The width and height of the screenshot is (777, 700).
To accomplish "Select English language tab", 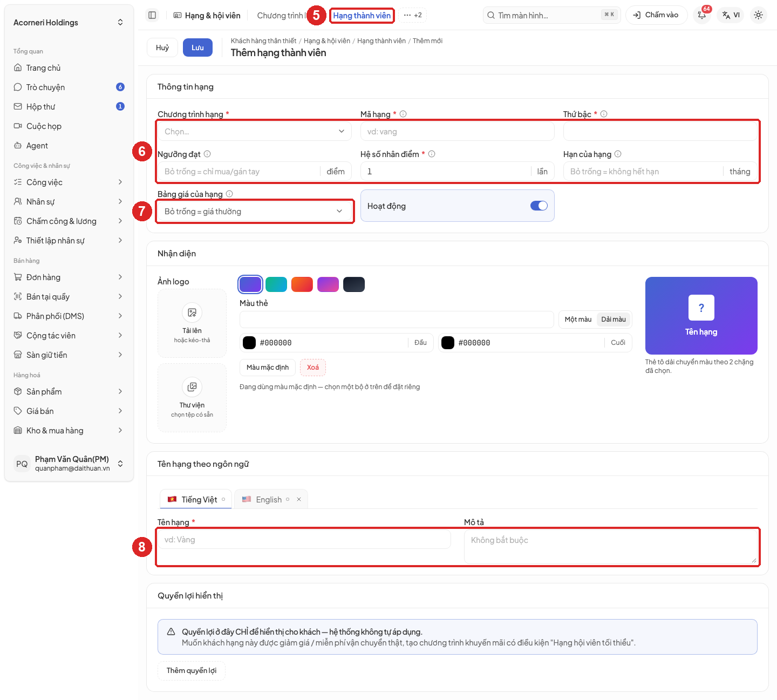I will [271, 500].
